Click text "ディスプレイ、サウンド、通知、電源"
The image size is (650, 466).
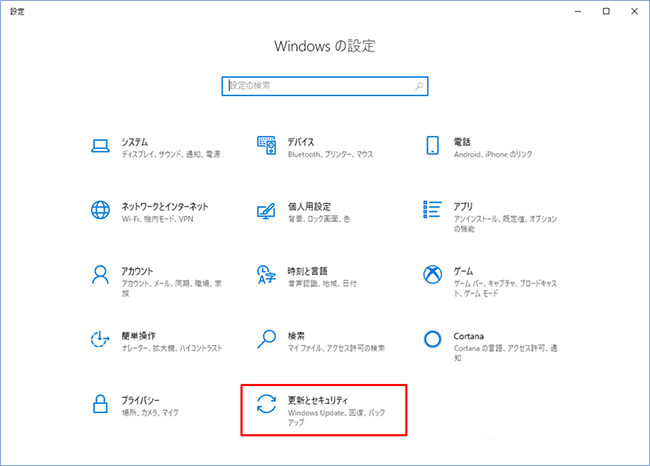171,155
